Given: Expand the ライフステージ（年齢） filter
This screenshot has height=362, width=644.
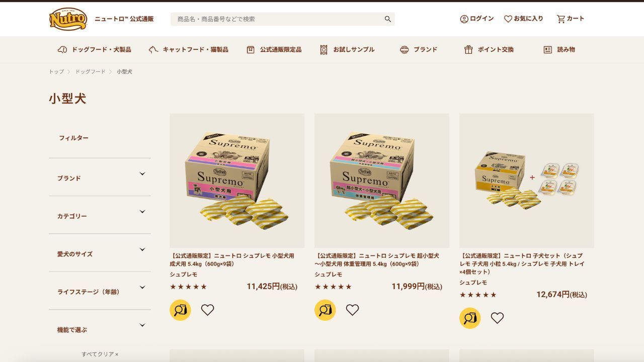Looking at the screenshot, I should [x=100, y=291].
